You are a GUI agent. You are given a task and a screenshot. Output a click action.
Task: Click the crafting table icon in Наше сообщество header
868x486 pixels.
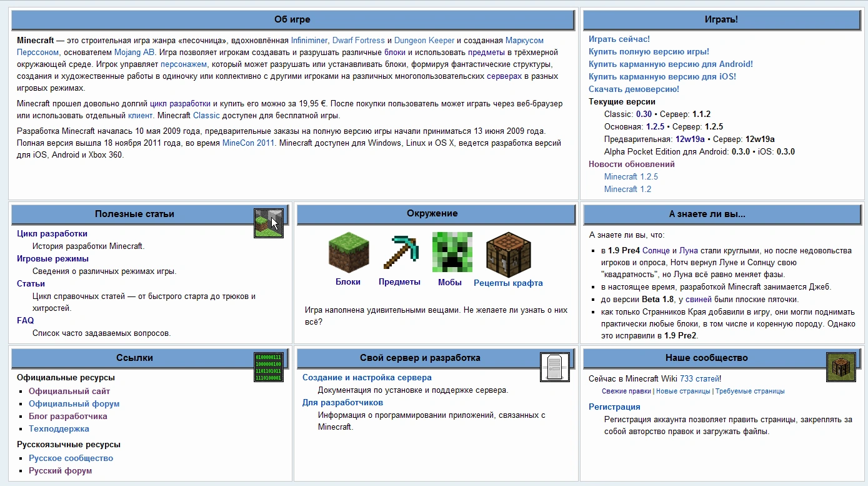click(x=841, y=367)
